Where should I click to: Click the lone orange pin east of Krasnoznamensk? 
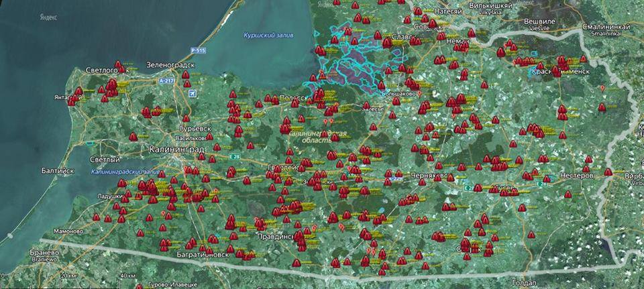coord(602,88)
